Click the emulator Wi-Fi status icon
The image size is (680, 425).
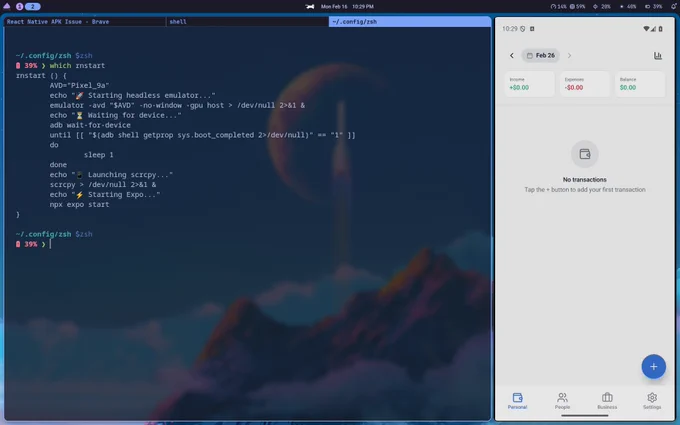pos(646,29)
